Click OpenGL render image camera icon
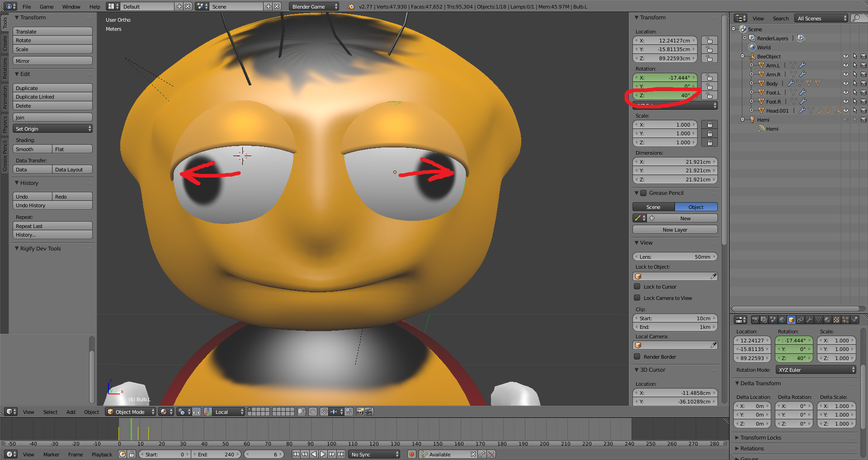The width and height of the screenshot is (868, 460). (360, 412)
